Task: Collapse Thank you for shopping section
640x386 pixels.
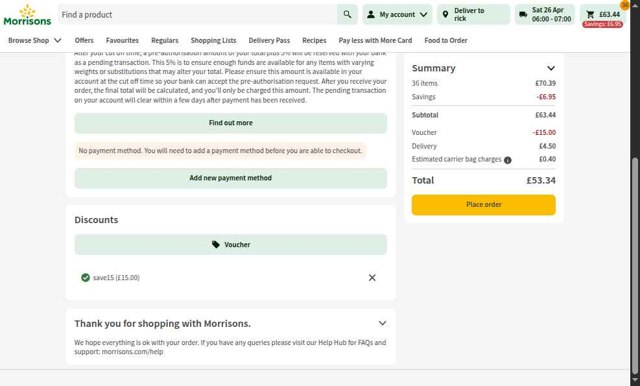Action: coord(382,323)
